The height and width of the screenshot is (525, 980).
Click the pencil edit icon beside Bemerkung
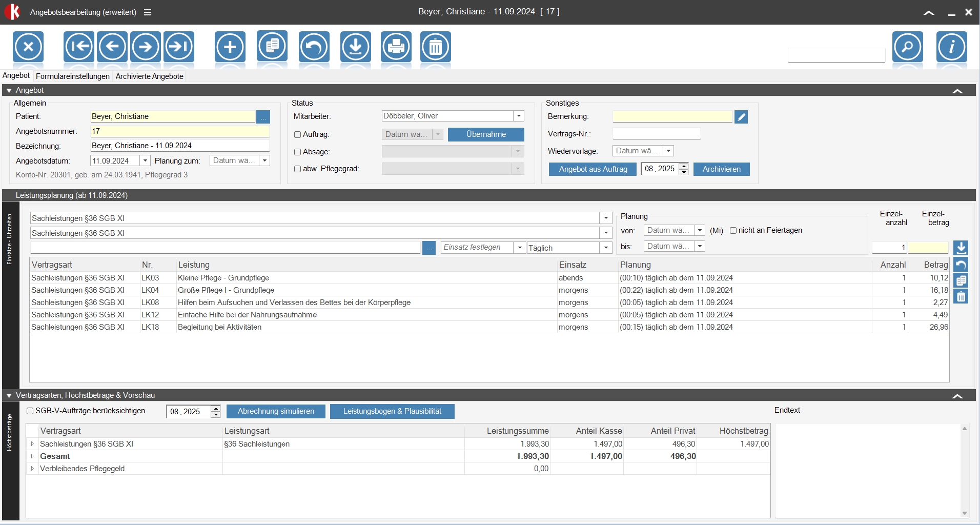tap(741, 117)
